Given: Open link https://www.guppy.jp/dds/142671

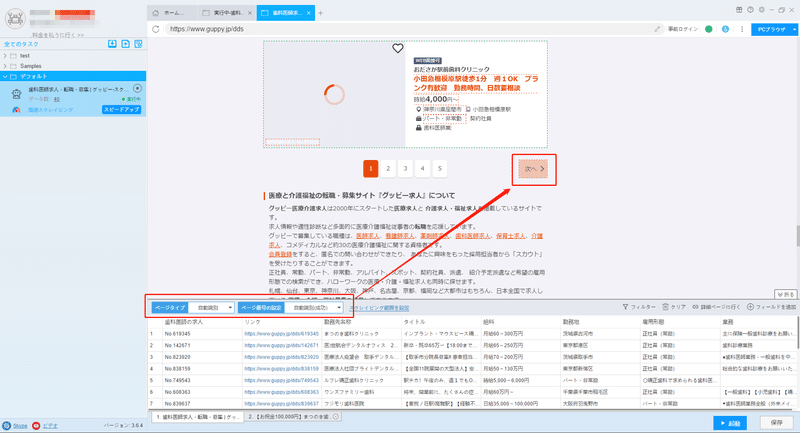Looking at the screenshot, I should (x=282, y=345).
